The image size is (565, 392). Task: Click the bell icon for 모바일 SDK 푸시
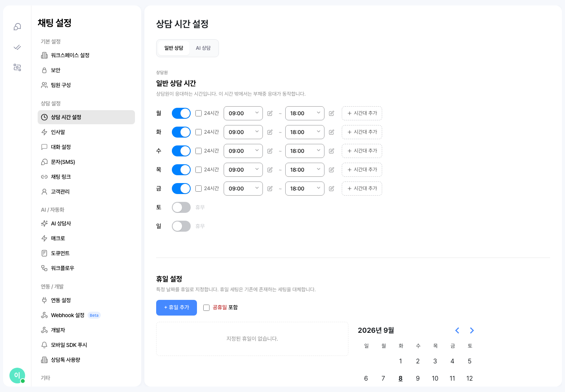coord(44,345)
